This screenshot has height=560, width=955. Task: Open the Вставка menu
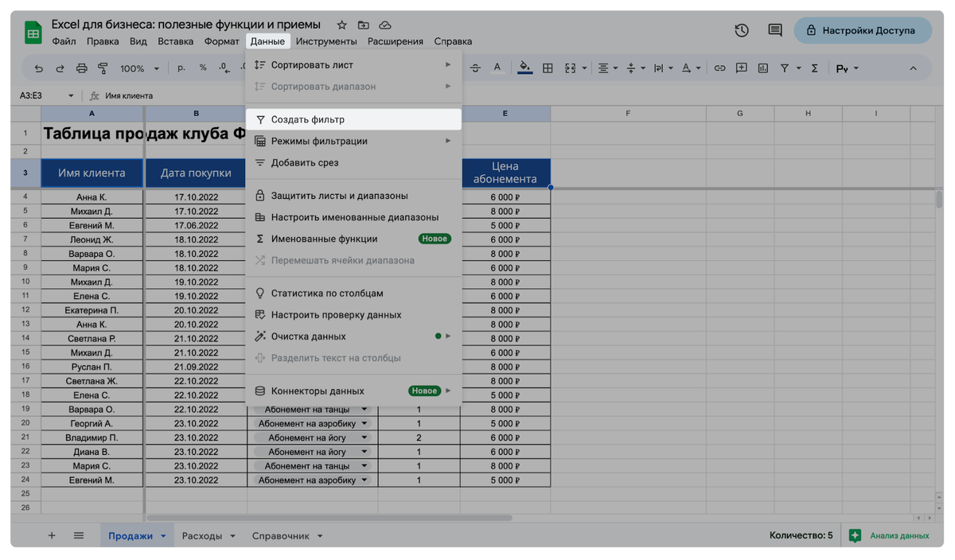pyautogui.click(x=175, y=41)
